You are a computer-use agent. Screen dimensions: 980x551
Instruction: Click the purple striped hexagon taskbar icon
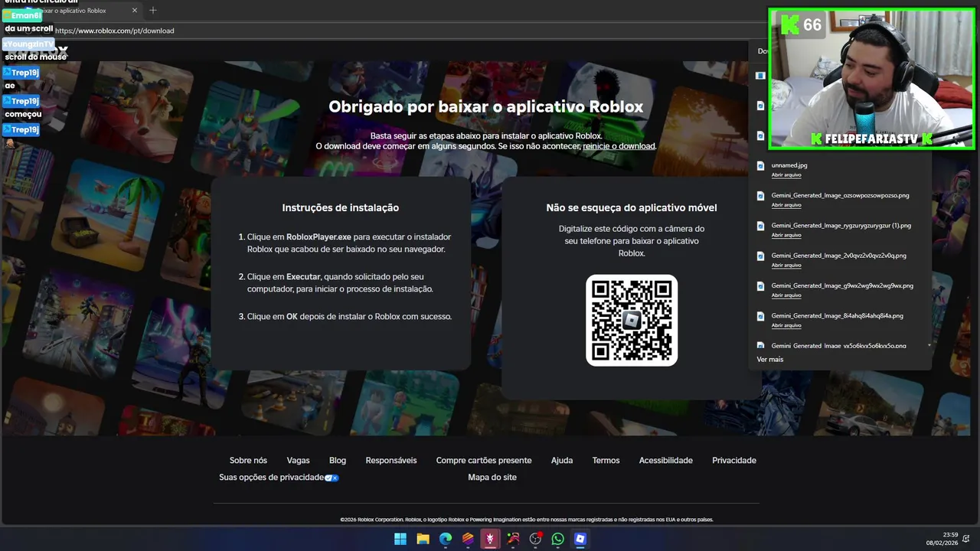468,539
